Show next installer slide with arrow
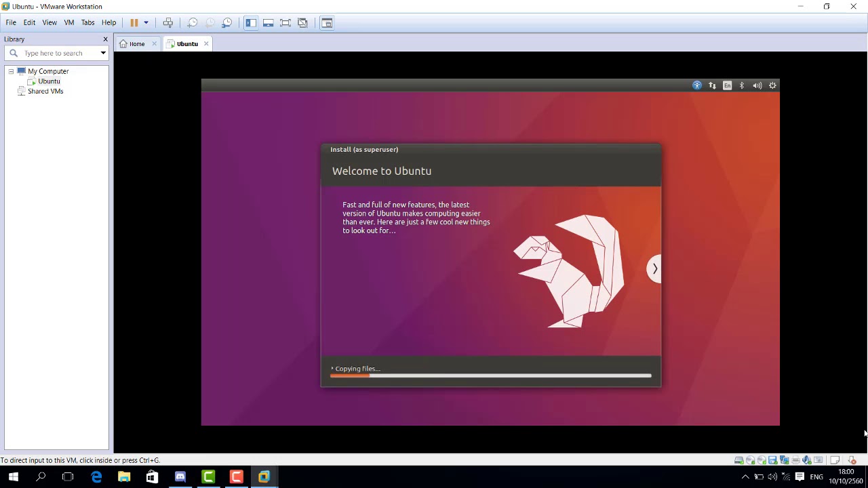The width and height of the screenshot is (868, 488). point(654,269)
